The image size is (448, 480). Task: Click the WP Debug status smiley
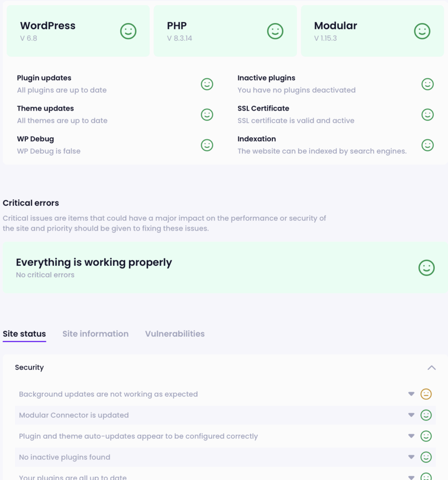pyautogui.click(x=207, y=145)
